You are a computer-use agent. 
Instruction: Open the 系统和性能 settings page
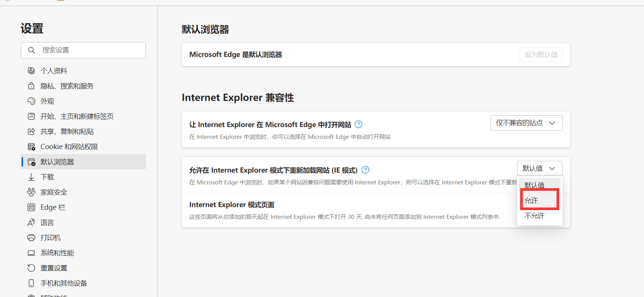pos(57,253)
